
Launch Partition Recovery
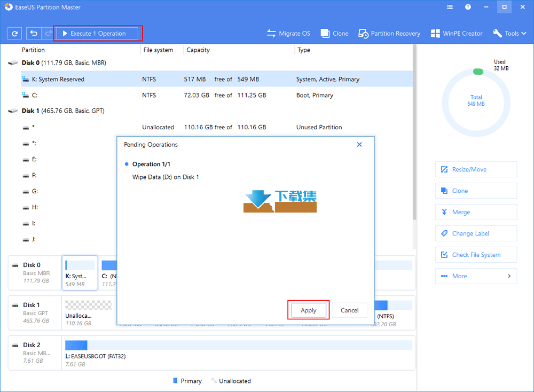click(x=389, y=34)
